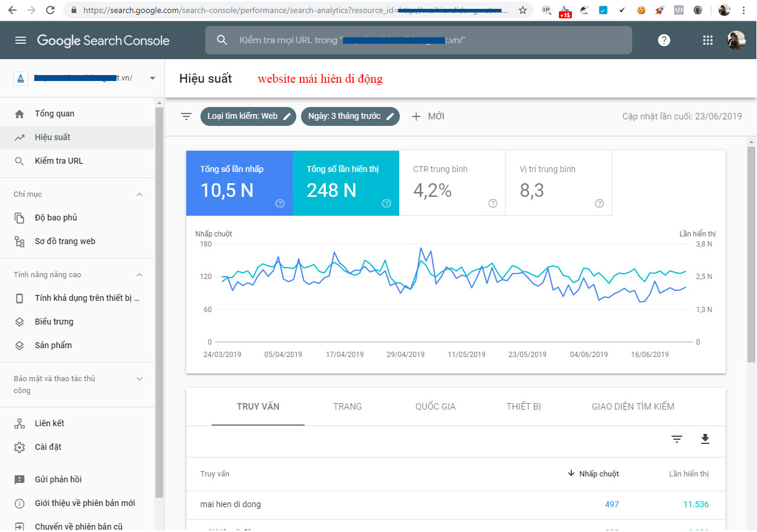
Task: Toggle the CTR trung bình metric
Action: click(452, 183)
